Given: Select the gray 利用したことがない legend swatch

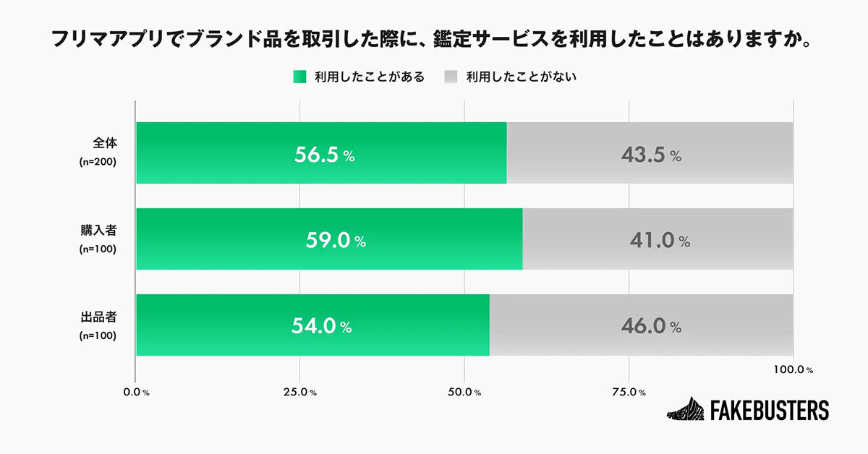Looking at the screenshot, I should [451, 76].
